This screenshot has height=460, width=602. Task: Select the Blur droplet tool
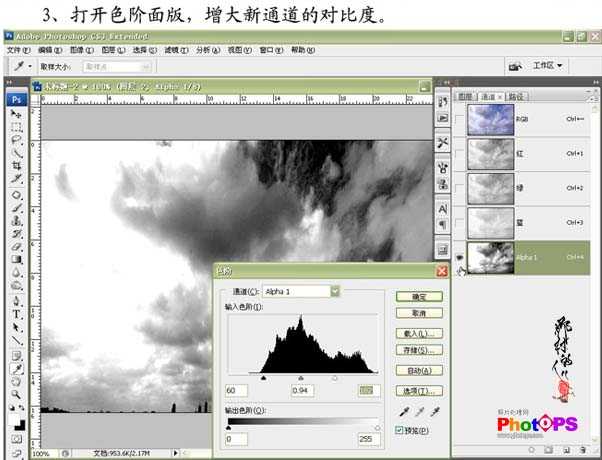[16, 272]
